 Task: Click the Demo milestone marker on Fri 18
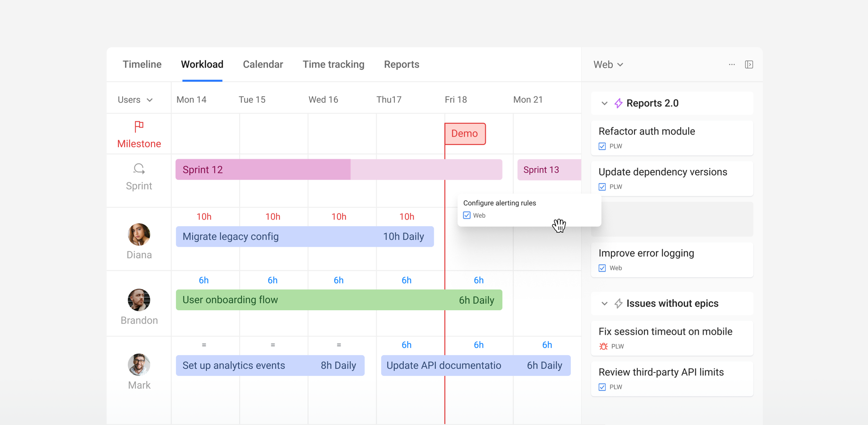pos(465,134)
